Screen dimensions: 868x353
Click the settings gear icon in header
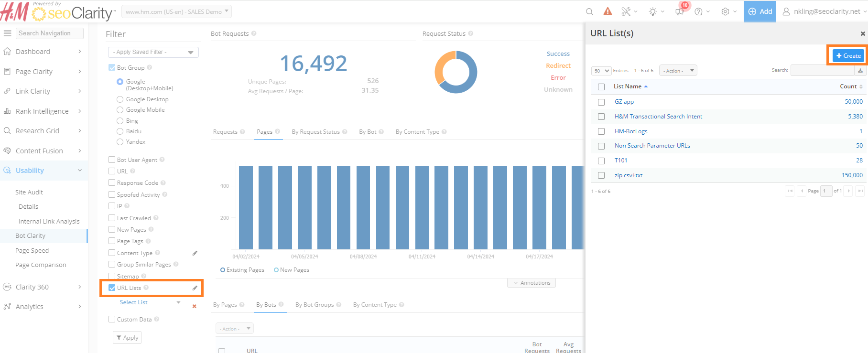[725, 11]
